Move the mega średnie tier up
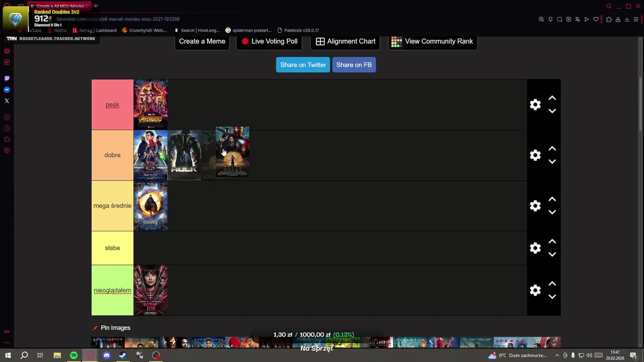This screenshot has width=644, height=362. pos(552,199)
